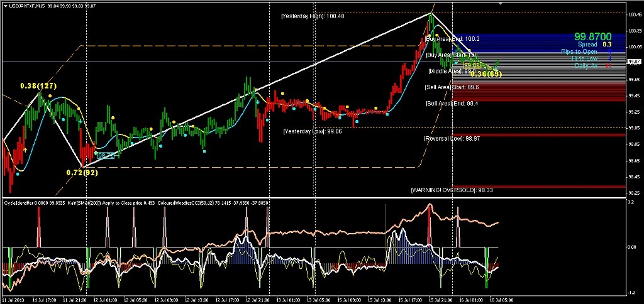Click the [Buy Area] End: 100.2 label
644x304 pixels.
pos(453,38)
